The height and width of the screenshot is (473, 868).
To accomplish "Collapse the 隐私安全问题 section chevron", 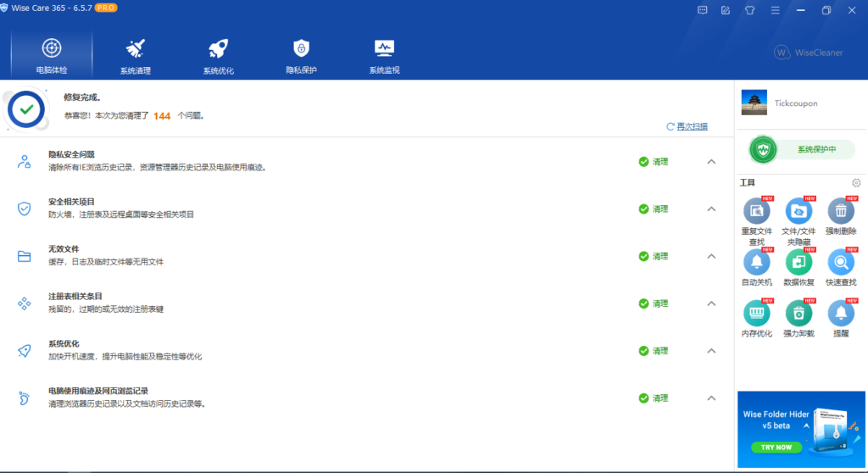I will click(711, 162).
